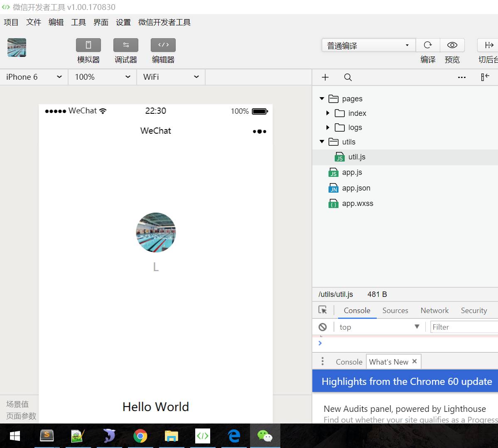Switch to the Console devtools tab
Screen dimensions: 498x448
tap(357, 310)
